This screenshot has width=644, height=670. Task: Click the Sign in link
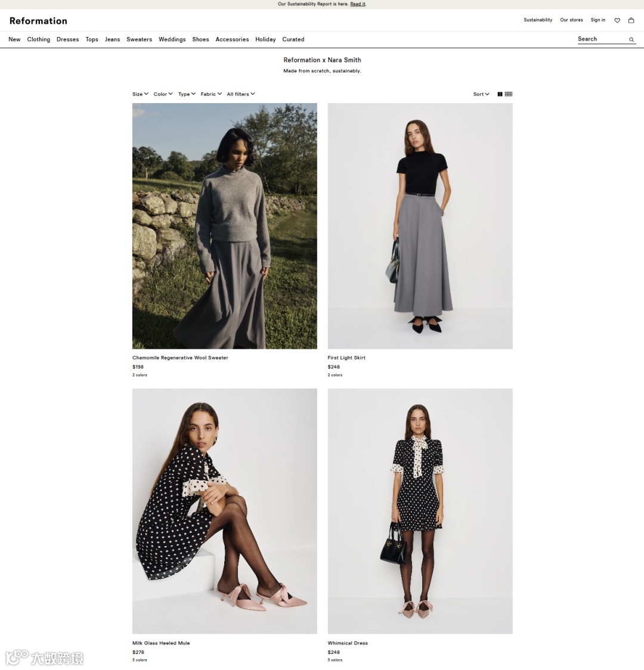point(598,20)
